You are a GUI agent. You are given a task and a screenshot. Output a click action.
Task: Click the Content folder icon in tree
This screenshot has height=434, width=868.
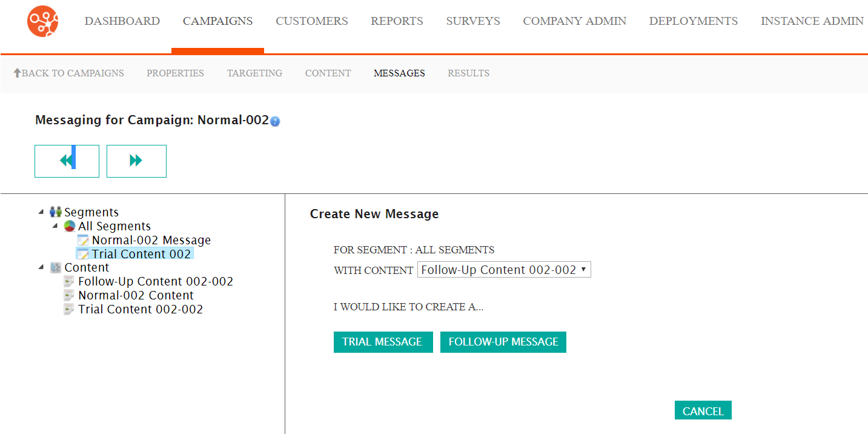[x=56, y=267]
